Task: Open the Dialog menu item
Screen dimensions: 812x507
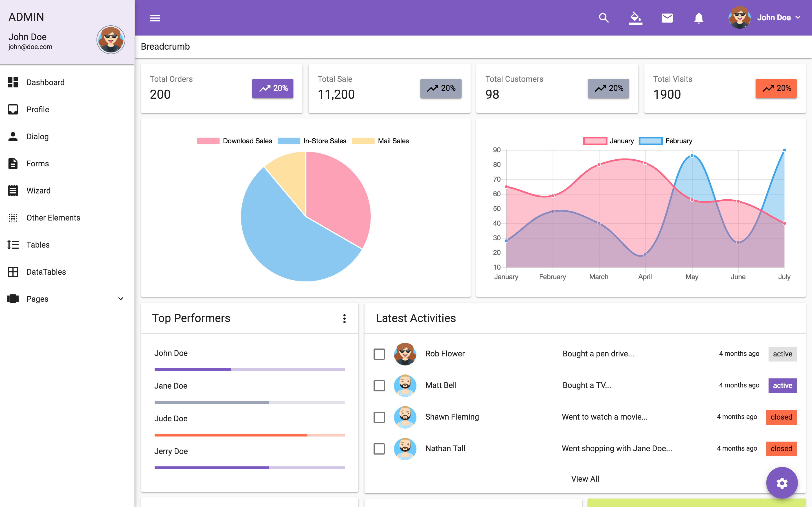Action: (x=67, y=136)
